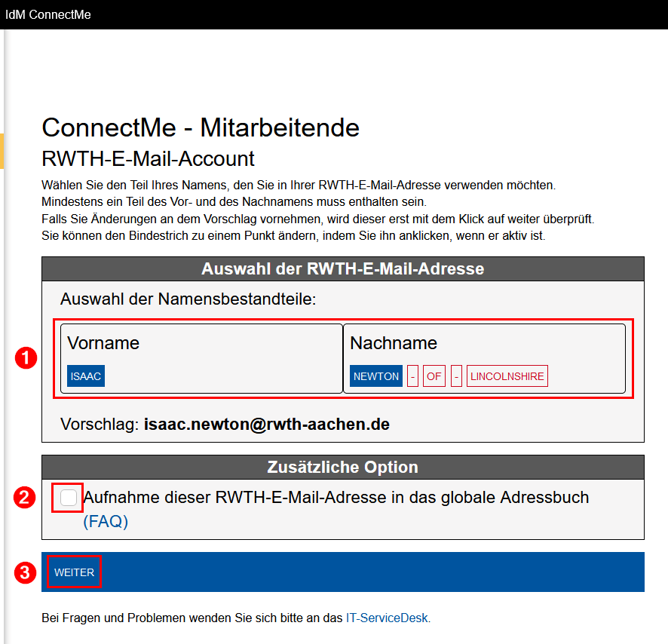
Task: Change the hyphen before LINCOLNSHIRE to a dot
Action: point(455,375)
